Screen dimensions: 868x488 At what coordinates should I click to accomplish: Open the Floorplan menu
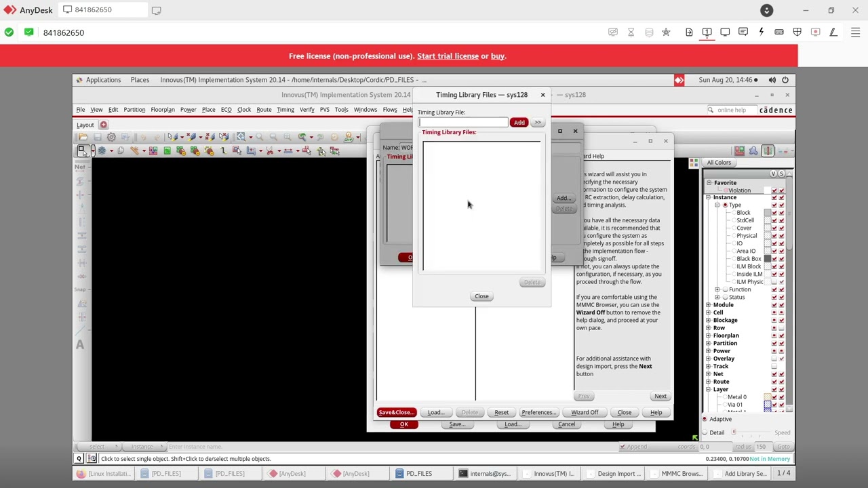[163, 110]
